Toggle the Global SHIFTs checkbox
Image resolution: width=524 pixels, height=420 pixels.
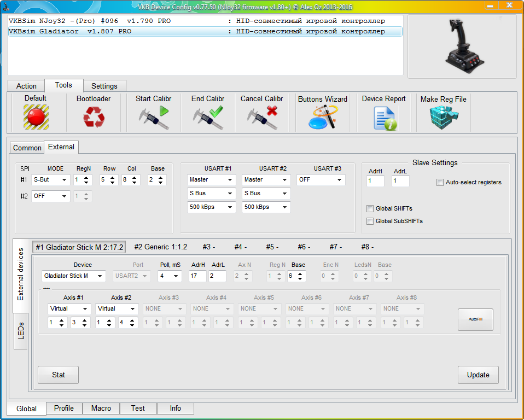coord(370,208)
